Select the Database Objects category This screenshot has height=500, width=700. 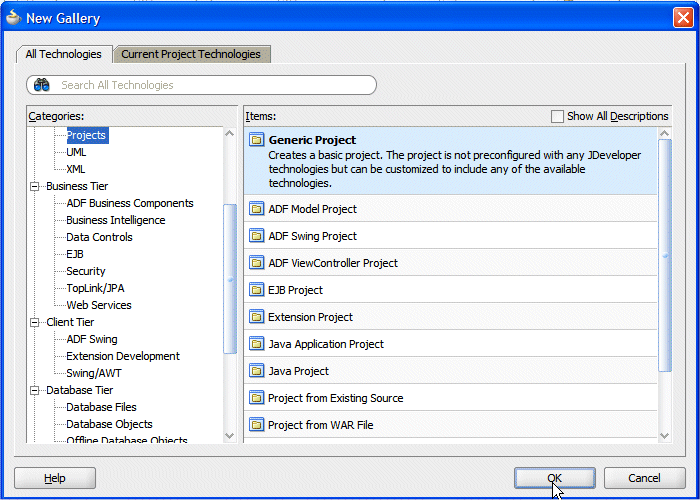pyautogui.click(x=109, y=424)
